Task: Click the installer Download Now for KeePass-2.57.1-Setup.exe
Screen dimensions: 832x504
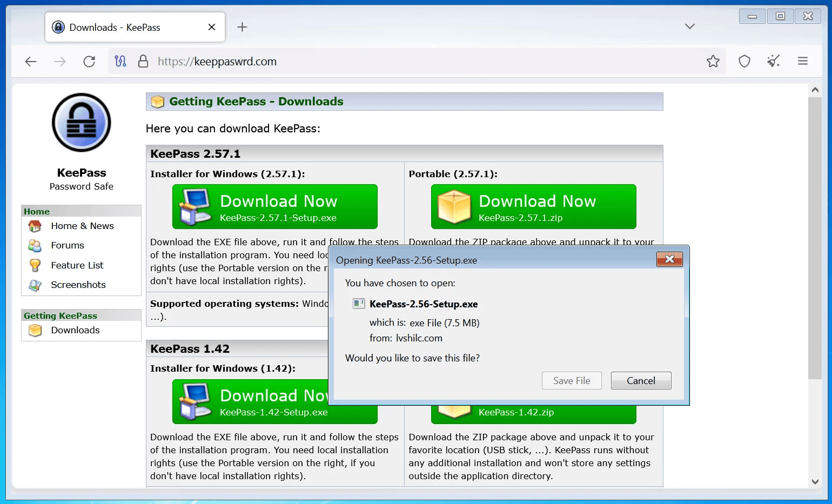Action: pos(274,206)
